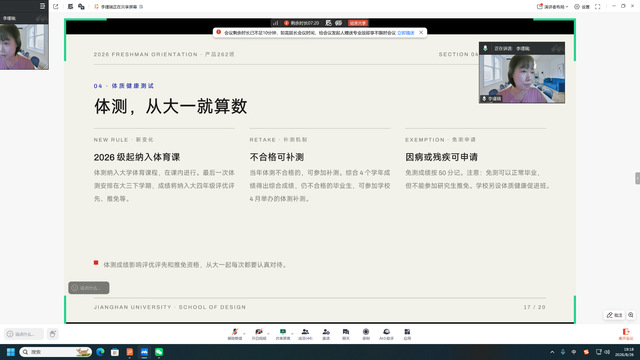Dismiss the meeting time notification banner
640x360 pixels.
click(x=421, y=32)
